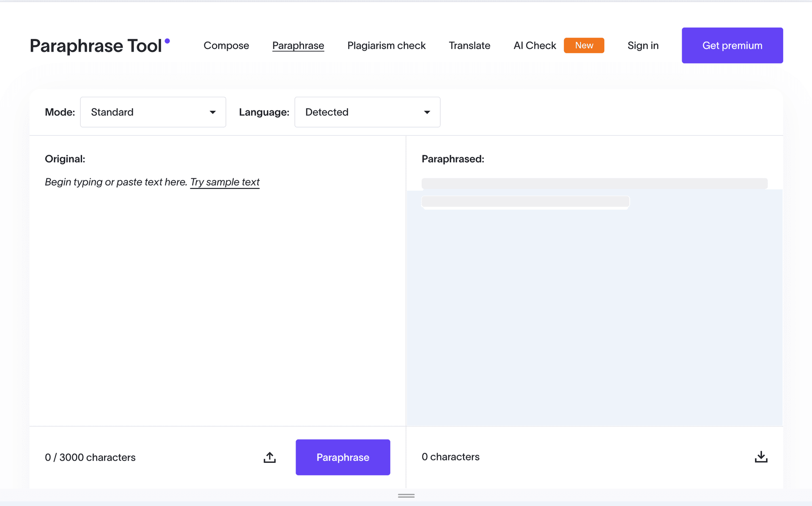The width and height of the screenshot is (812, 506).
Task: Click the Get premium button
Action: [x=732, y=45]
